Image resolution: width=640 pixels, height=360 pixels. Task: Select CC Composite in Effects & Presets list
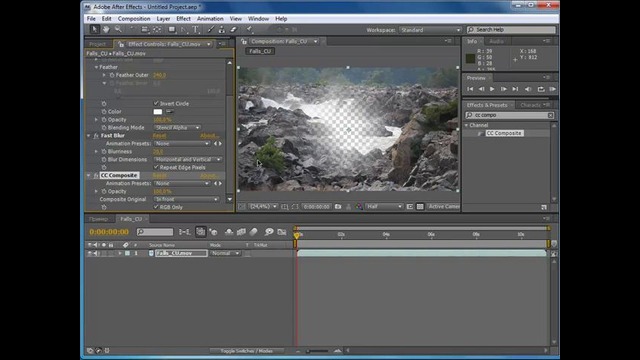pos(504,133)
